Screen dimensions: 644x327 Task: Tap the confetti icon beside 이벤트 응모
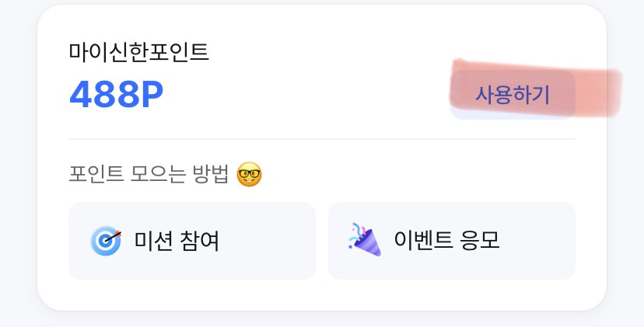(364, 239)
